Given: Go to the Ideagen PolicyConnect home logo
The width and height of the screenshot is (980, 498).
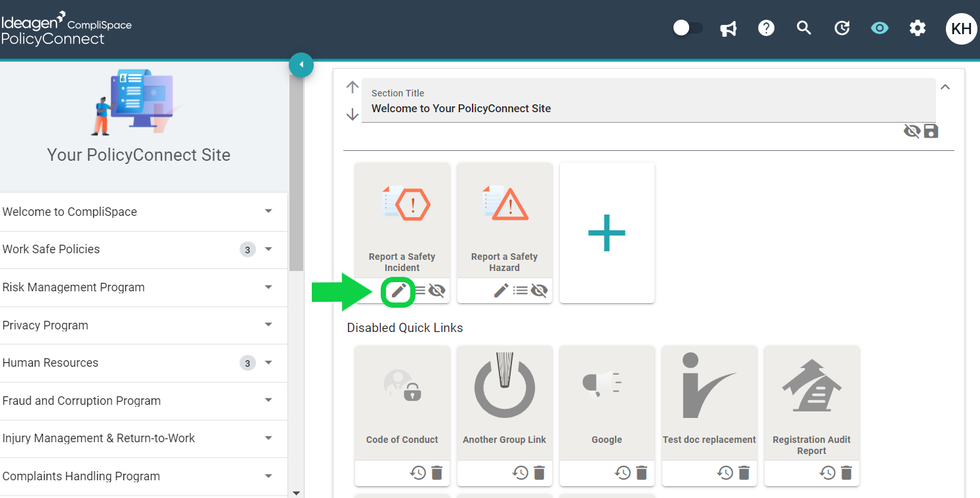Looking at the screenshot, I should (66, 28).
